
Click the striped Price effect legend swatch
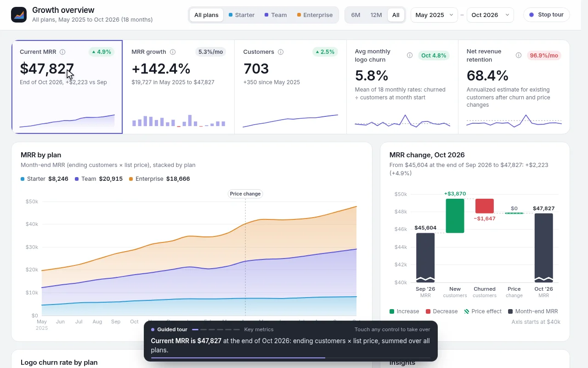(467, 311)
